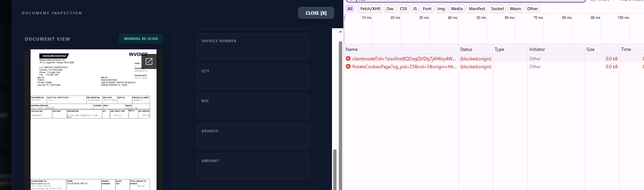The width and height of the screenshot is (644, 190).
Task: Close the Document Inspection panel
Action: click(316, 13)
